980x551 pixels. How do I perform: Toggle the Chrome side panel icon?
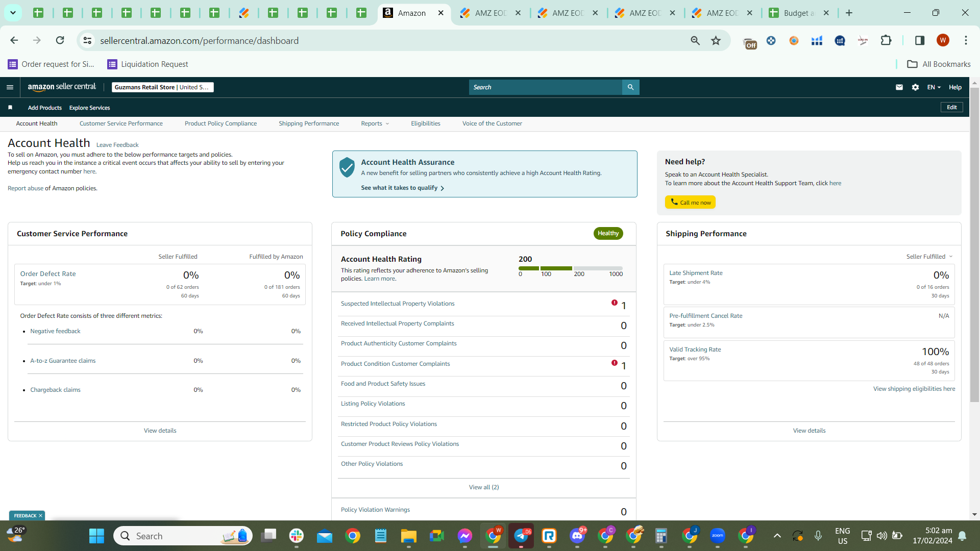(x=919, y=40)
